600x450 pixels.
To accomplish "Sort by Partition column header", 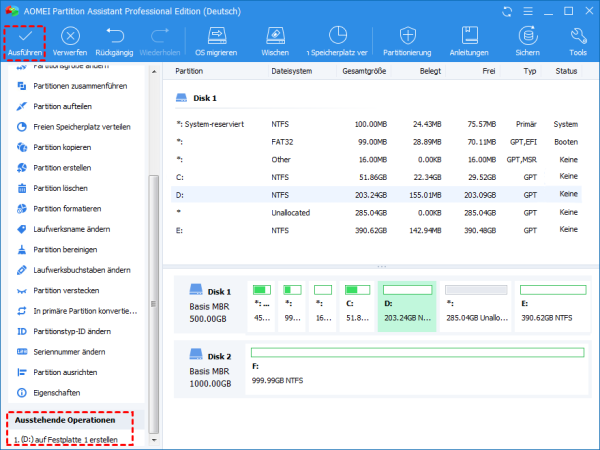I will [189, 71].
